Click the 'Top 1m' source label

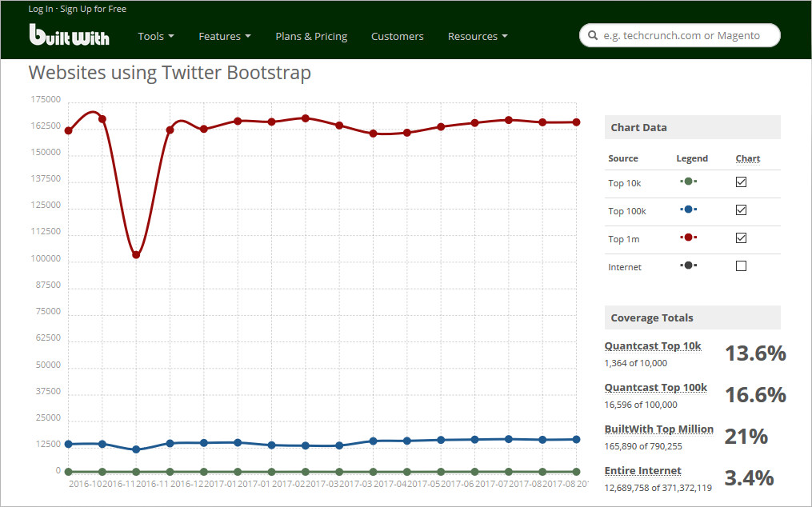[x=623, y=239]
